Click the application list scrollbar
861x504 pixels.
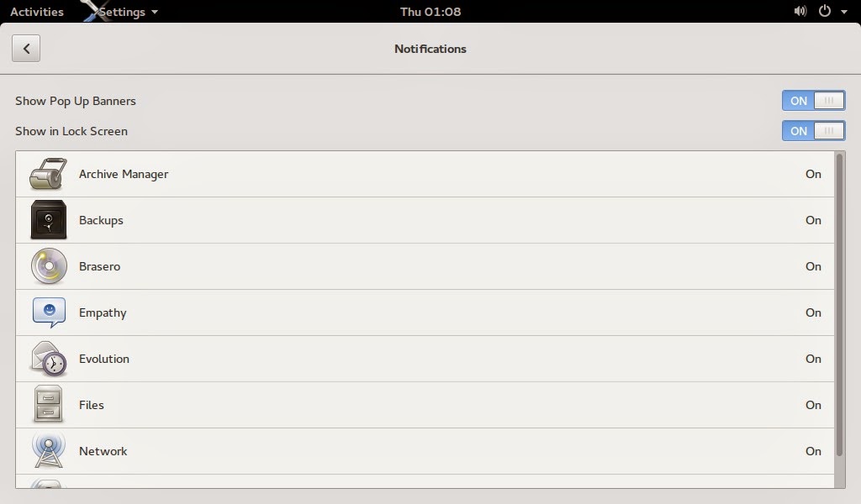(840, 302)
